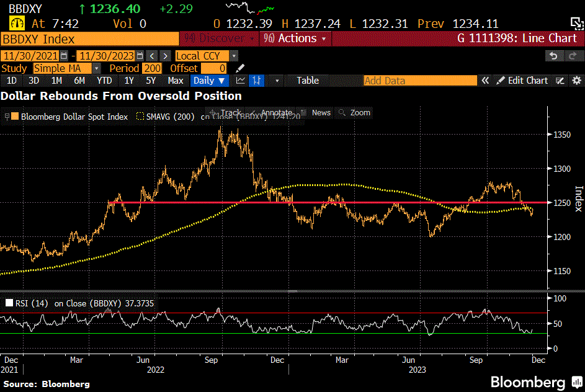Click the intraday sparkline mini chart

(x=250, y=7)
